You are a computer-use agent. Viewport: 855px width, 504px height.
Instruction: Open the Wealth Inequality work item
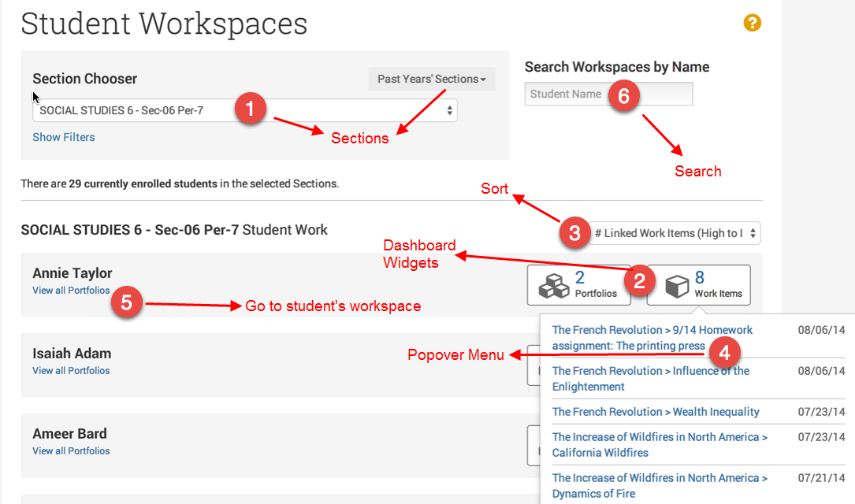(656, 412)
